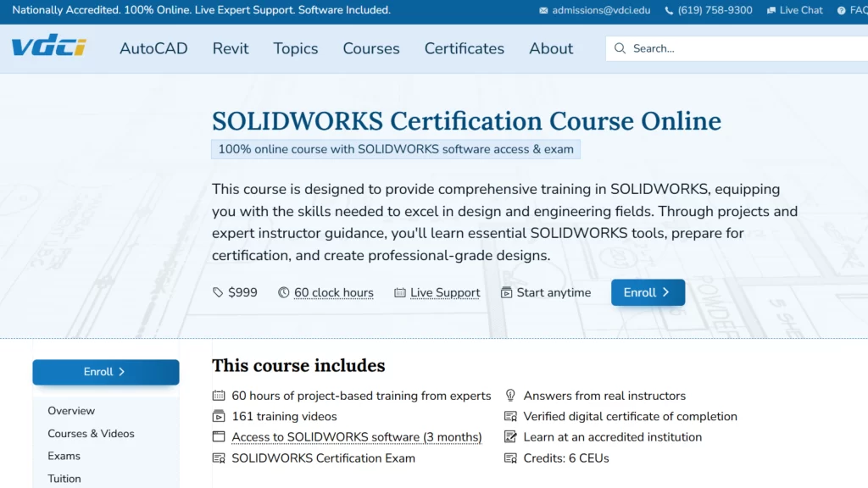
Task: Open the Courses menu
Action: click(371, 48)
